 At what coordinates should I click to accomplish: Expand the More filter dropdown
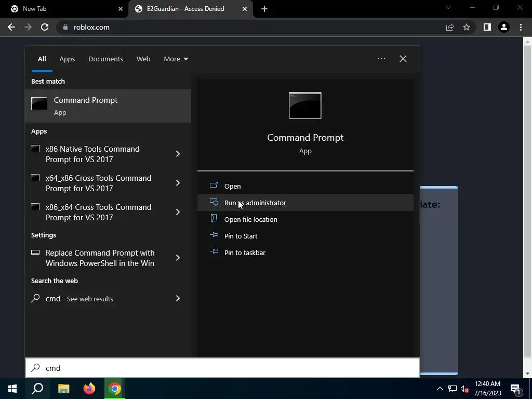(x=176, y=59)
